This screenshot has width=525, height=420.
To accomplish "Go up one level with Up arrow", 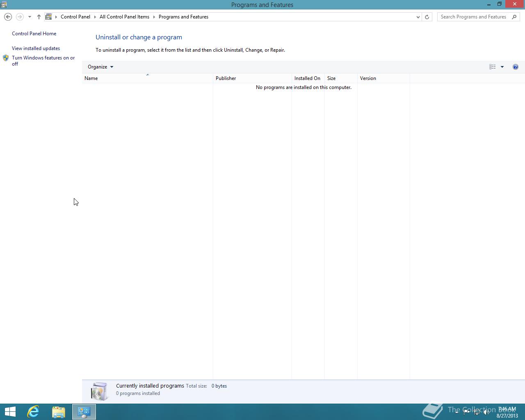I will (39, 17).
